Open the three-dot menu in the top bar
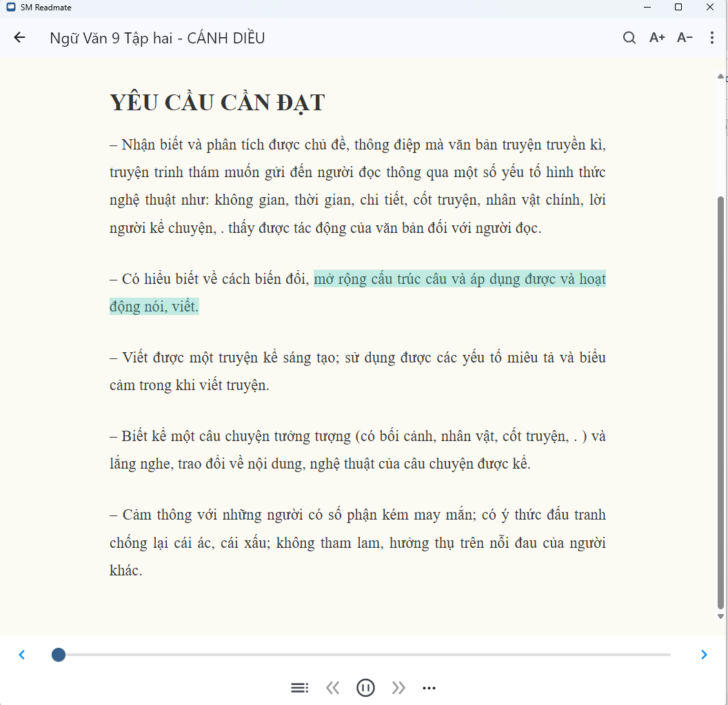The width and height of the screenshot is (728, 705). (711, 37)
